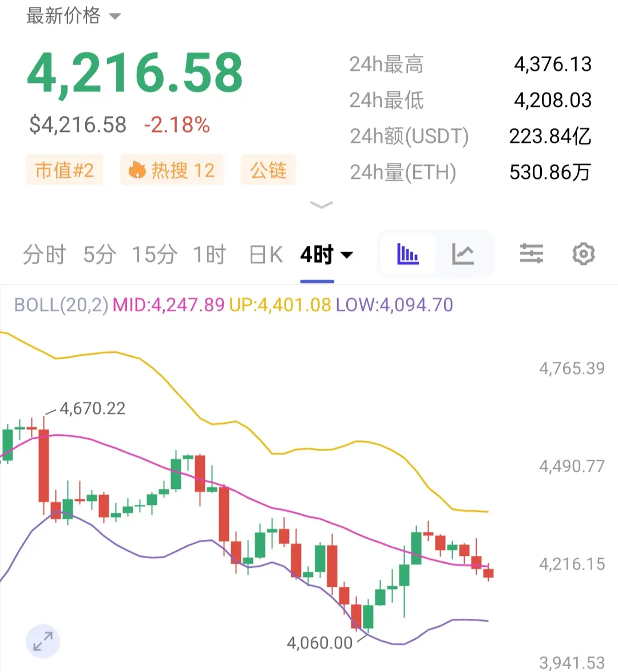
Task: Tap the 4,216.15 price axis label
Action: click(572, 564)
